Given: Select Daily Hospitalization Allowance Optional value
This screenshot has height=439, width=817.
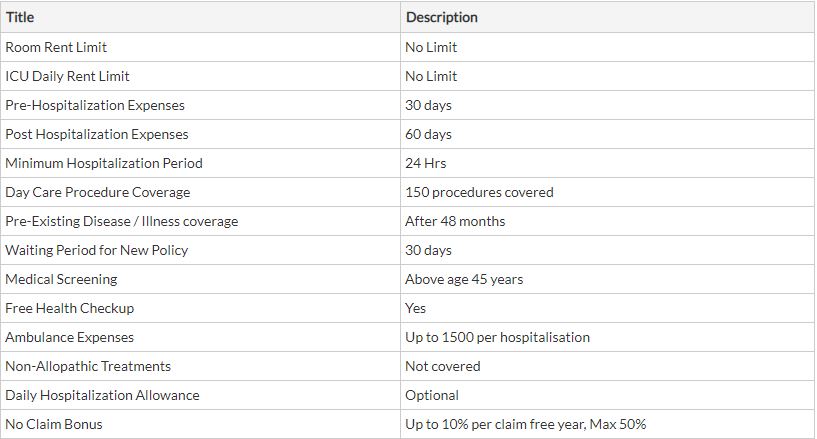Looking at the screenshot, I should click(608, 395).
